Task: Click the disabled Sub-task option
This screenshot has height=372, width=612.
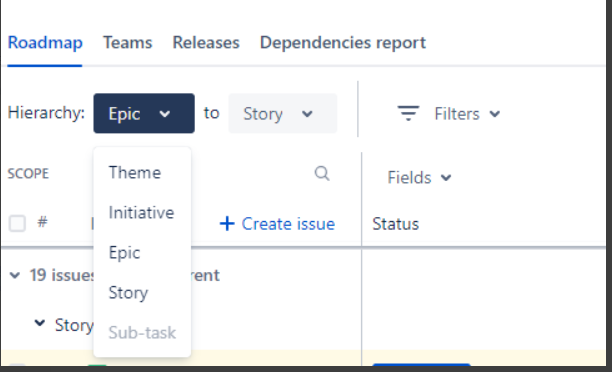Action: 142,333
